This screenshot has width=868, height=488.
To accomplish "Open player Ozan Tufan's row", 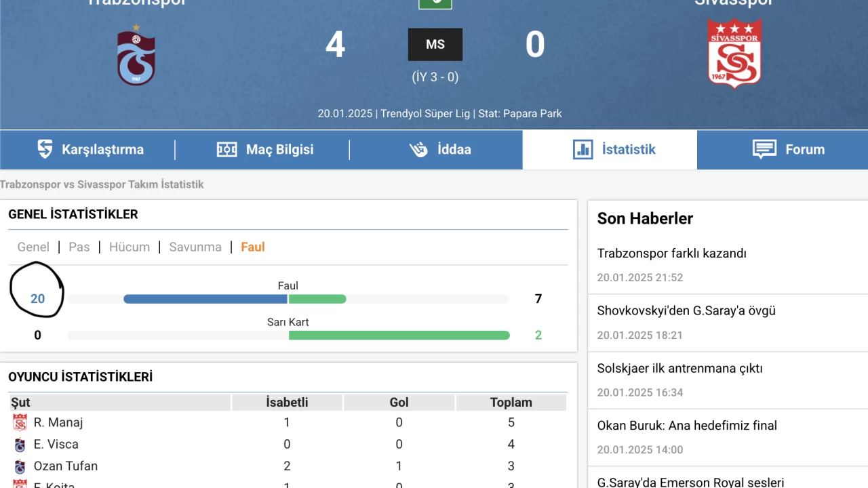I will pyautogui.click(x=288, y=466).
